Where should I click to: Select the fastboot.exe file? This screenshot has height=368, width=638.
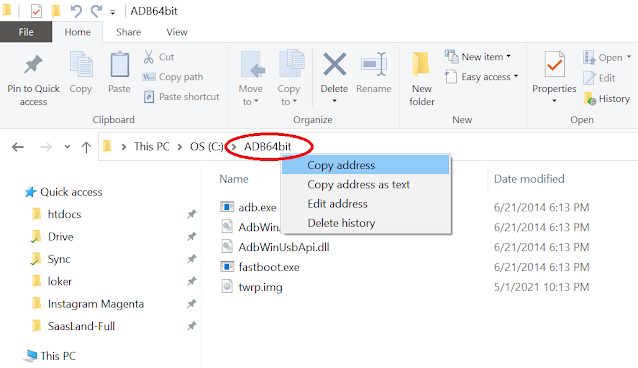click(x=260, y=267)
